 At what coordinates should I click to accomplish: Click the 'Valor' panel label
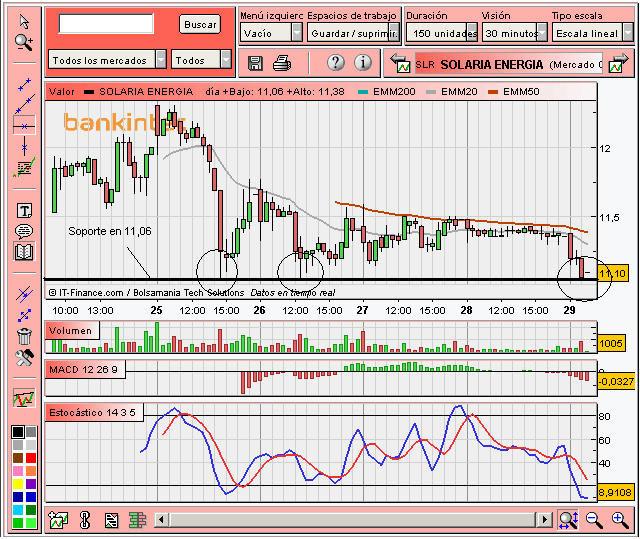62,91
